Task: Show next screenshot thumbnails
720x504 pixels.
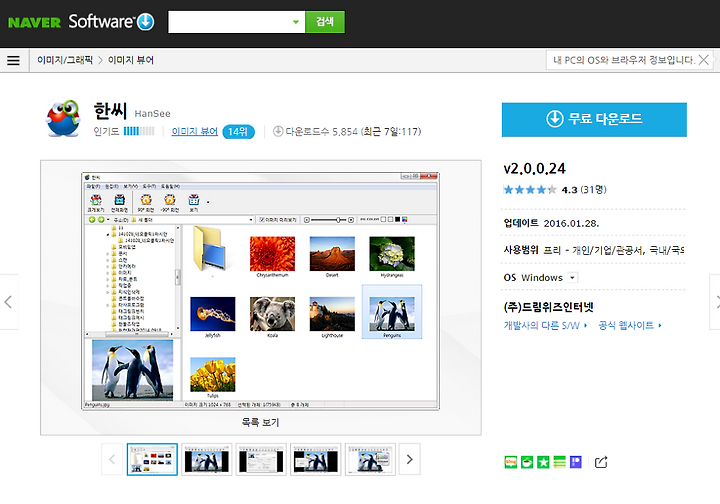Action: point(410,459)
